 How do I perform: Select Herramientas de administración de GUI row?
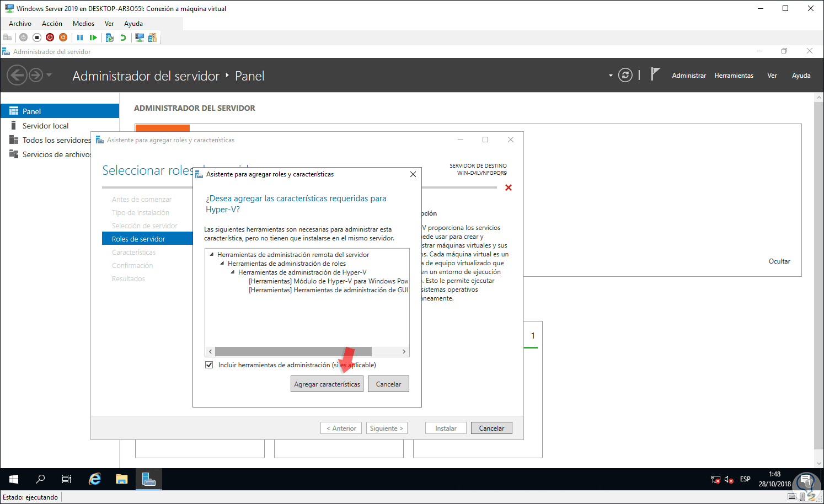pos(328,289)
